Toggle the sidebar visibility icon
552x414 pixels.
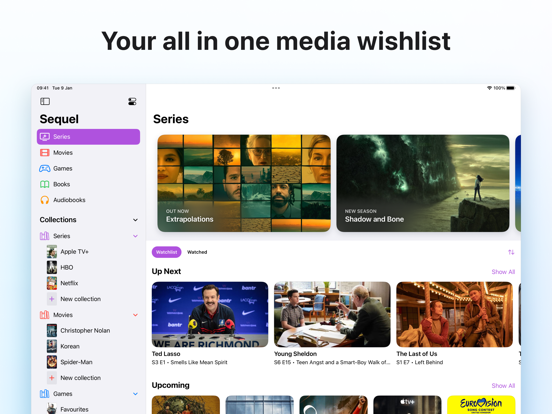pos(45,102)
